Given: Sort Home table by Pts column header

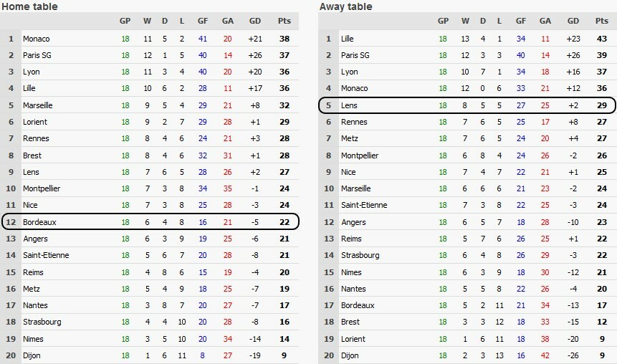Looking at the screenshot, I should [x=284, y=21].
